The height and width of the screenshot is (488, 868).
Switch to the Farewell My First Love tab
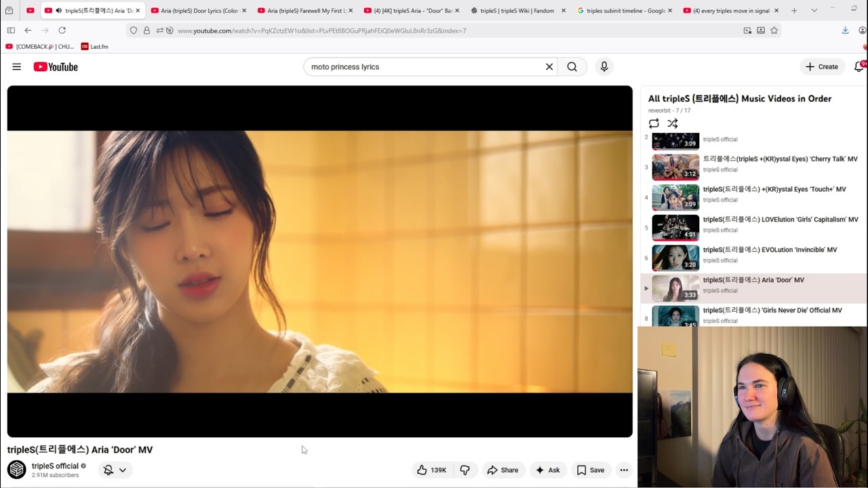[x=304, y=10]
